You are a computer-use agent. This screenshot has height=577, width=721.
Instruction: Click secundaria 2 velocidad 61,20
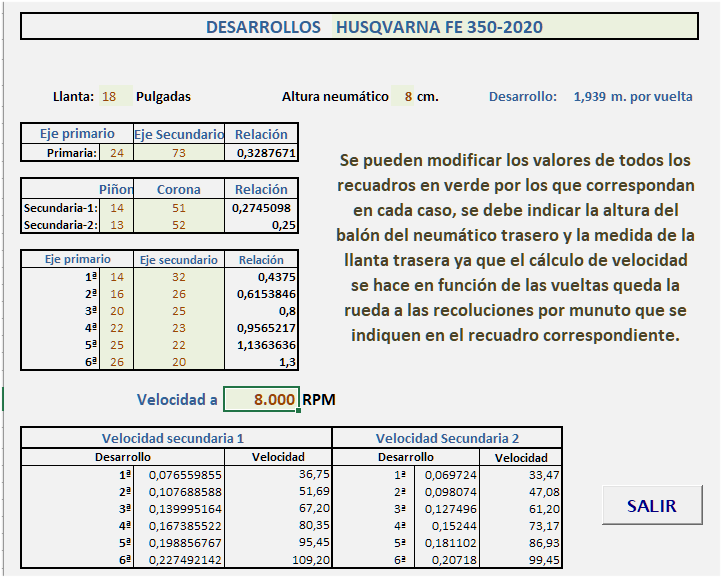(544, 509)
